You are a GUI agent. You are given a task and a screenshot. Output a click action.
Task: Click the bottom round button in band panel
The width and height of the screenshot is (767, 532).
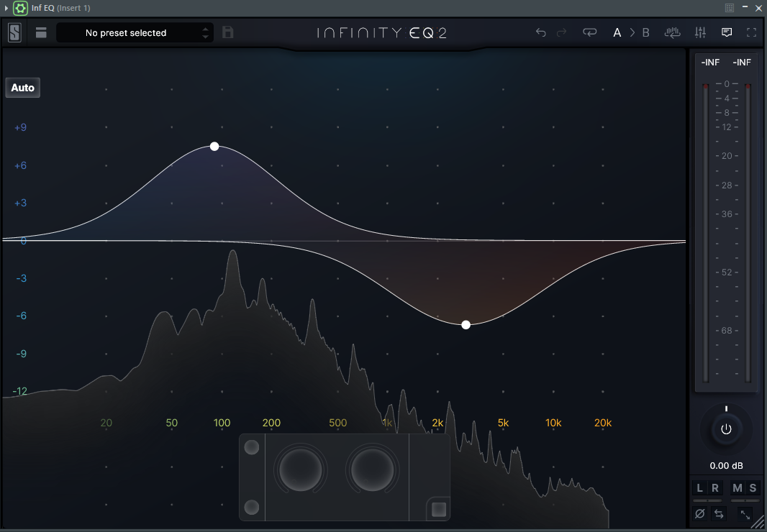[x=251, y=507]
